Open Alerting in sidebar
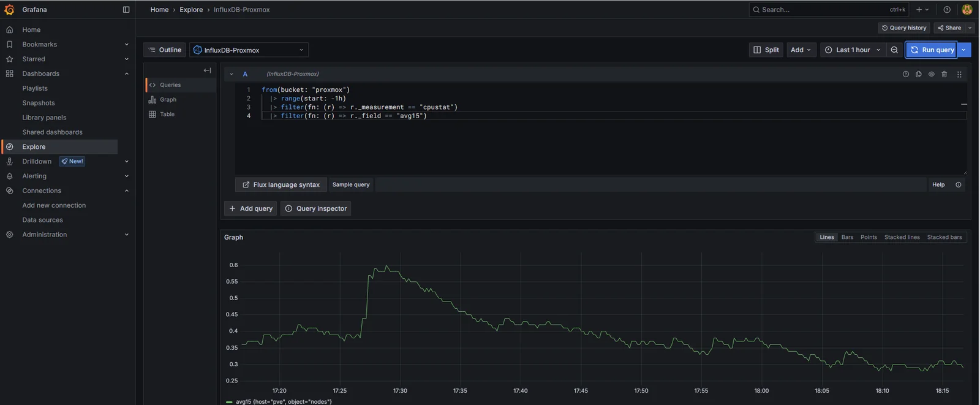 [34, 176]
